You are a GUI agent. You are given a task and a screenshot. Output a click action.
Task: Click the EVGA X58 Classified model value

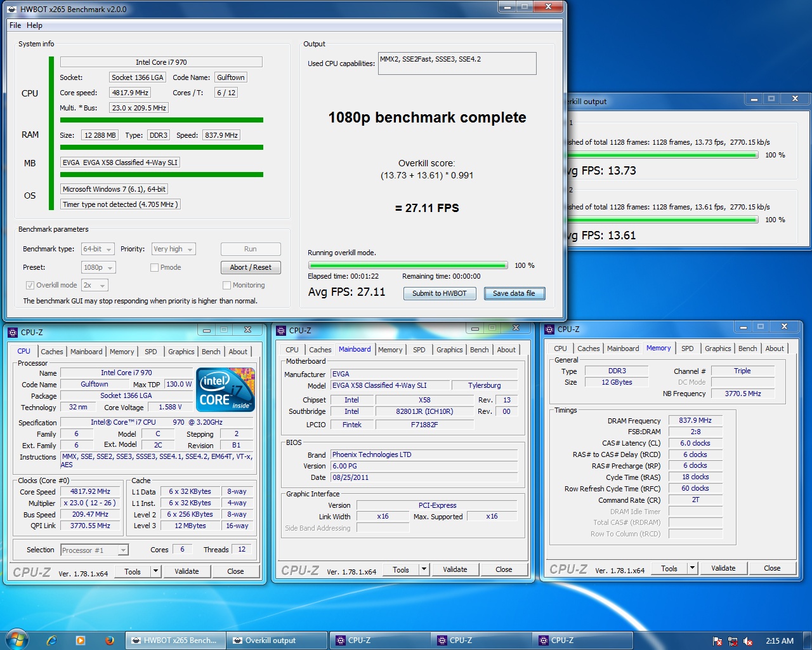(x=389, y=385)
